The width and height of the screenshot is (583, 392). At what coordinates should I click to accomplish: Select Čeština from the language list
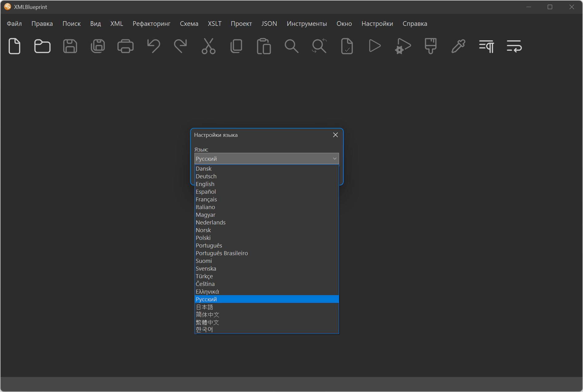pyautogui.click(x=266, y=284)
